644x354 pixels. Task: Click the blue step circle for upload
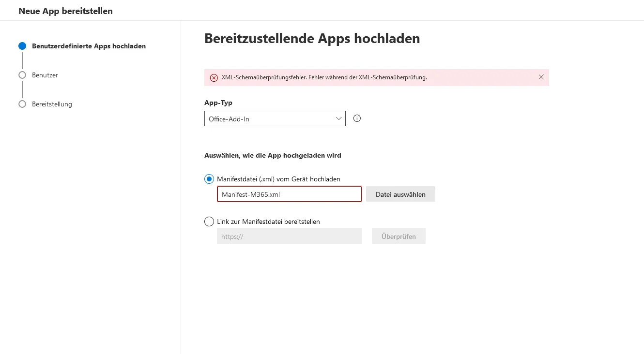[22, 46]
